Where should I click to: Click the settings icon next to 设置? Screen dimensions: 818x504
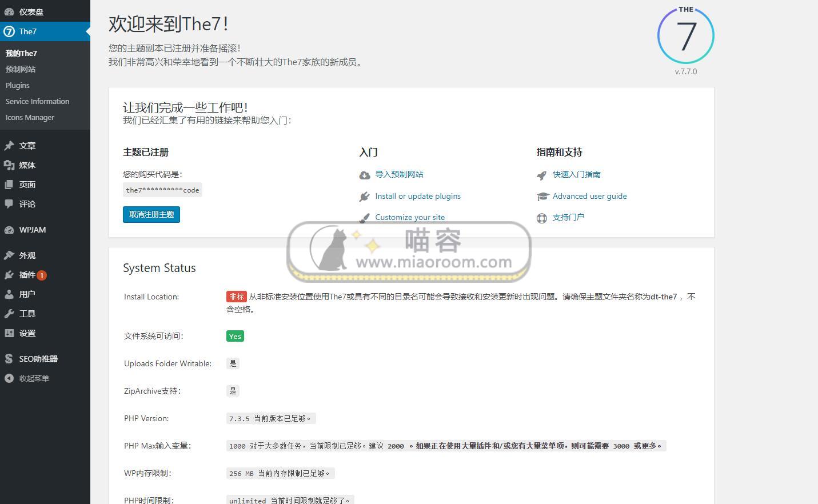coord(9,333)
